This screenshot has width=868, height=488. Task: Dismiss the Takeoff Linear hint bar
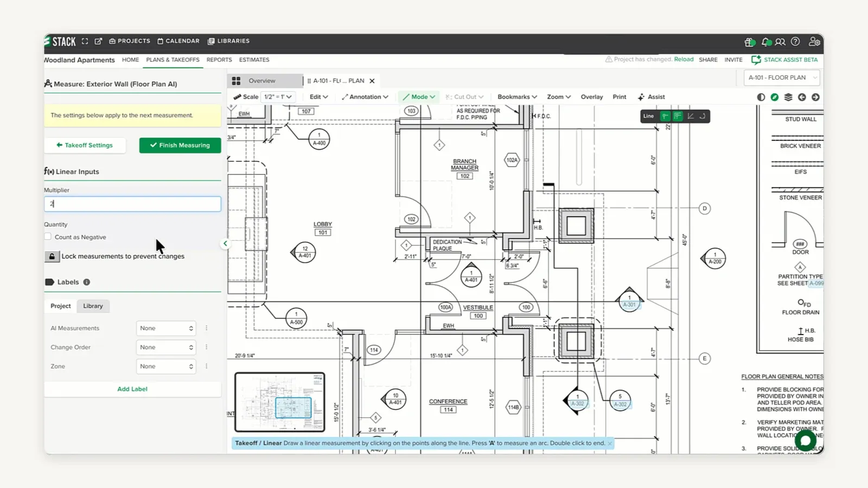tap(610, 444)
